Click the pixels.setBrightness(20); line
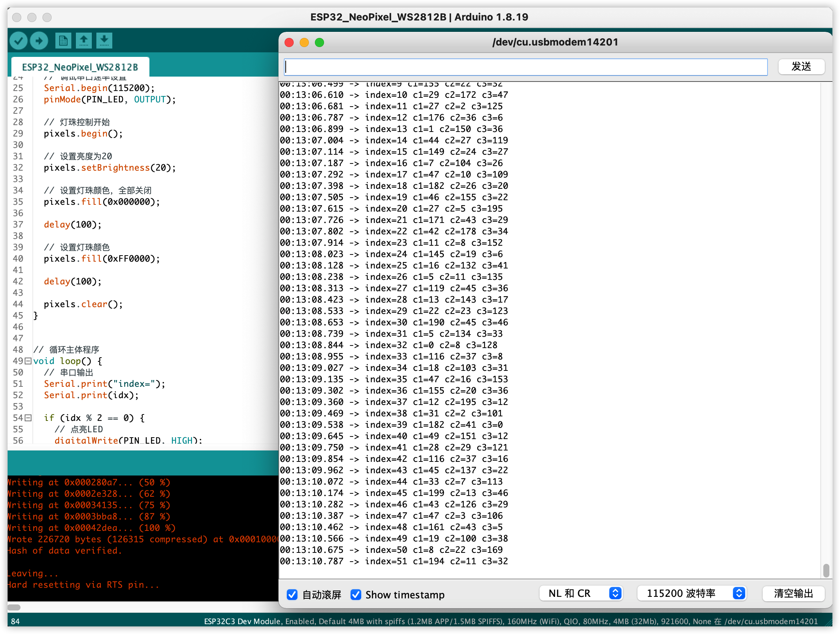Viewport: 840px width, 634px height. click(x=110, y=168)
